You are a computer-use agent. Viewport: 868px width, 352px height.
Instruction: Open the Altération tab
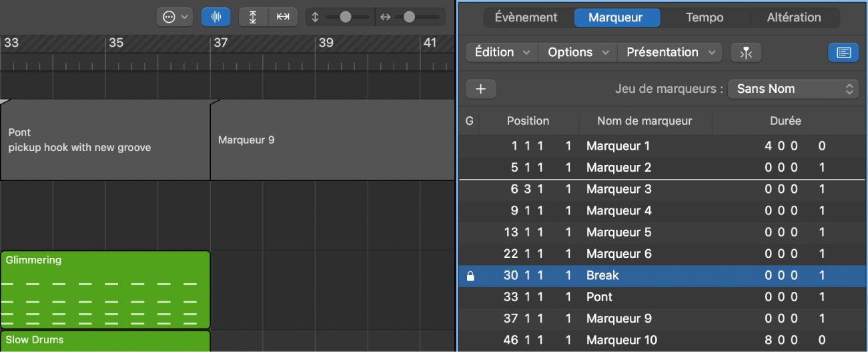[793, 18]
